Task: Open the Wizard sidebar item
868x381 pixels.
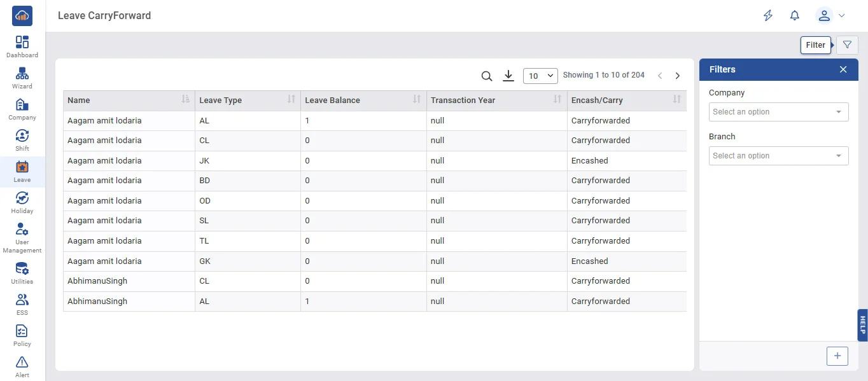Action: point(22,78)
